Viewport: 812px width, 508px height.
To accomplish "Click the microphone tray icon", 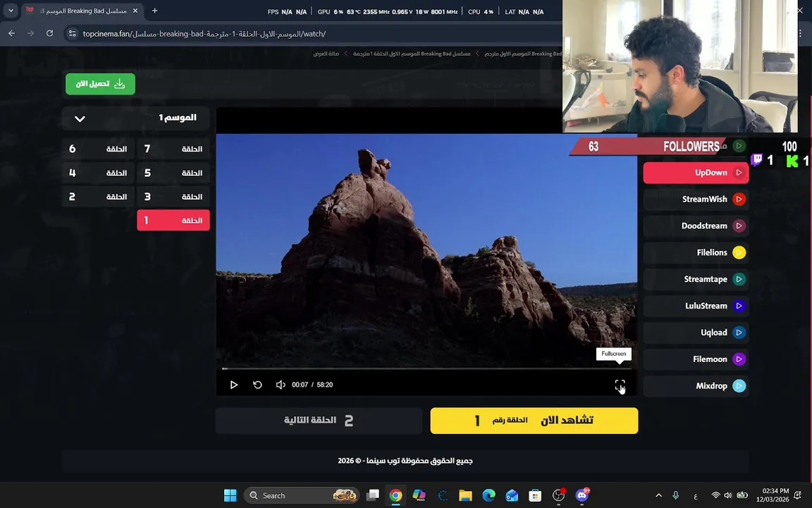I will pyautogui.click(x=675, y=495).
